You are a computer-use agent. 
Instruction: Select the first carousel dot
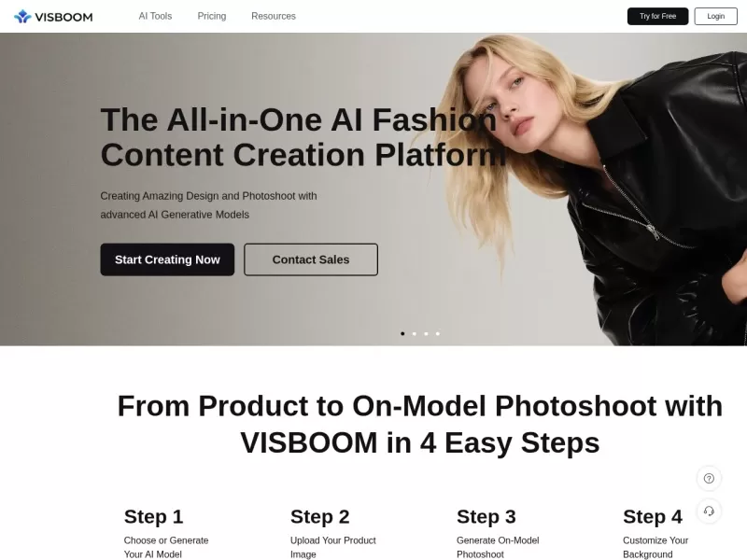point(402,334)
